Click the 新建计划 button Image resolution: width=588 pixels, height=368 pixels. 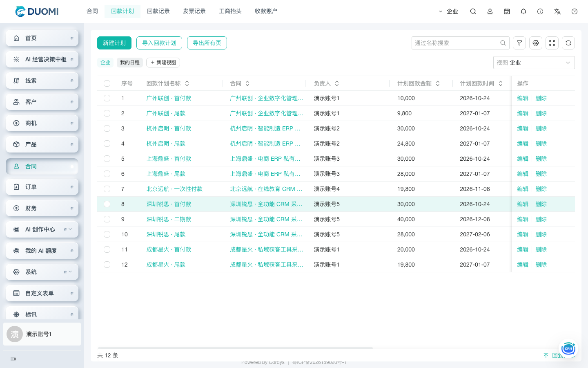[x=114, y=43]
